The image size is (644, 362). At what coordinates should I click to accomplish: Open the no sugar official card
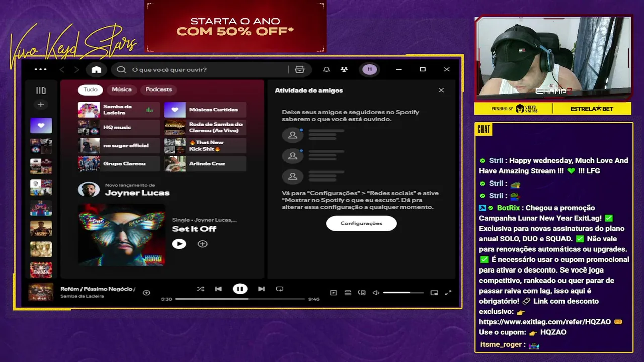(119, 145)
